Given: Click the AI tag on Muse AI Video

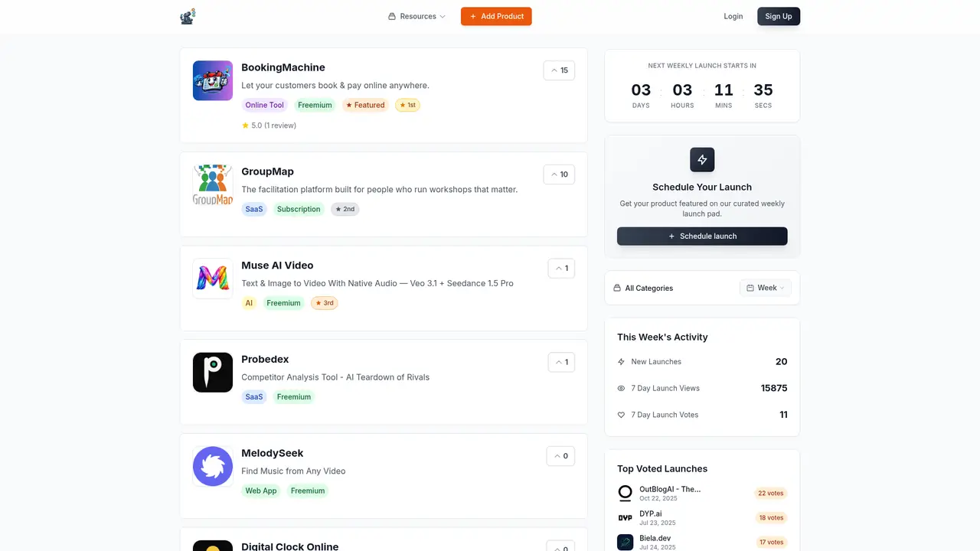Looking at the screenshot, I should click(249, 303).
